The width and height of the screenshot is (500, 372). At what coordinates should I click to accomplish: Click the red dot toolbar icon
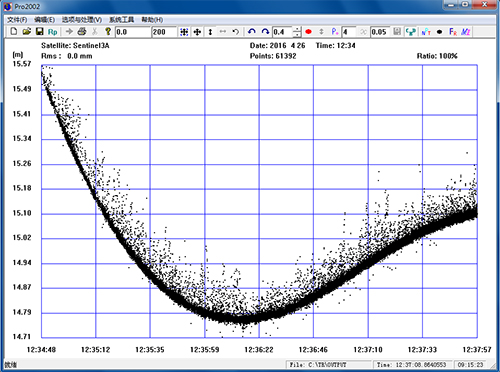tap(308, 32)
